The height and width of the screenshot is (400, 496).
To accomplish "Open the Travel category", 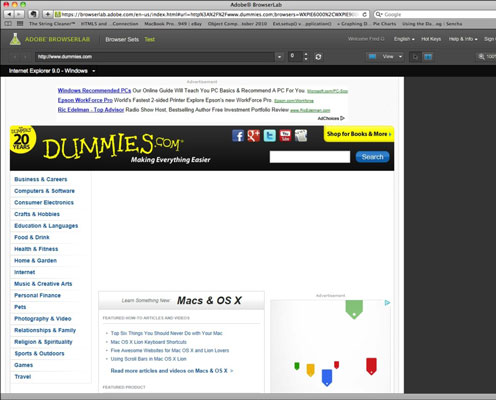I will tap(23, 377).
